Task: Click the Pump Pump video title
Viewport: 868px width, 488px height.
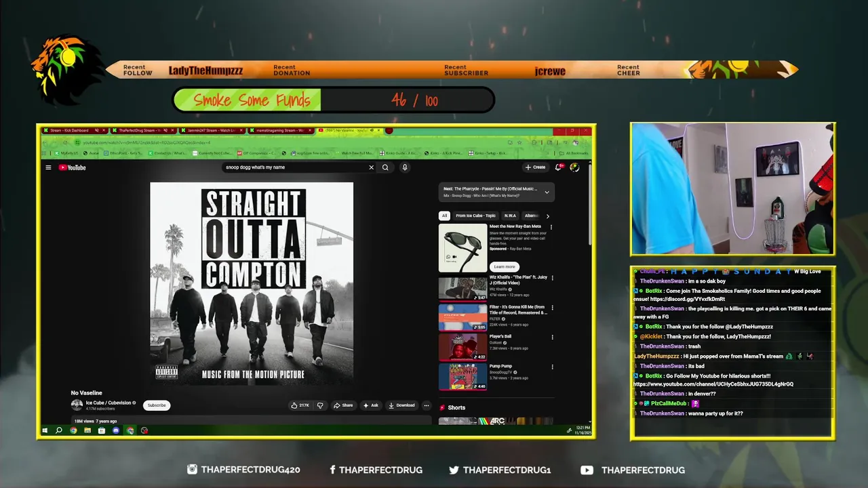Action: click(500, 366)
